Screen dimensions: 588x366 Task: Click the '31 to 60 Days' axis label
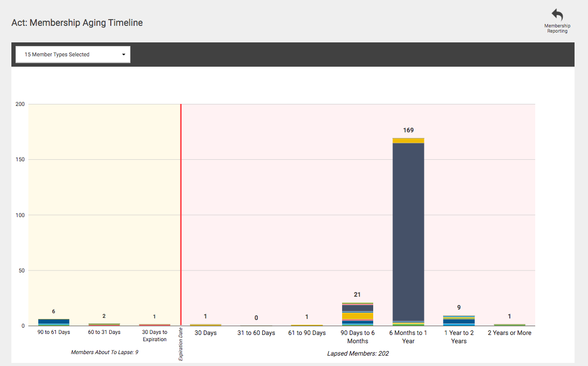point(256,333)
